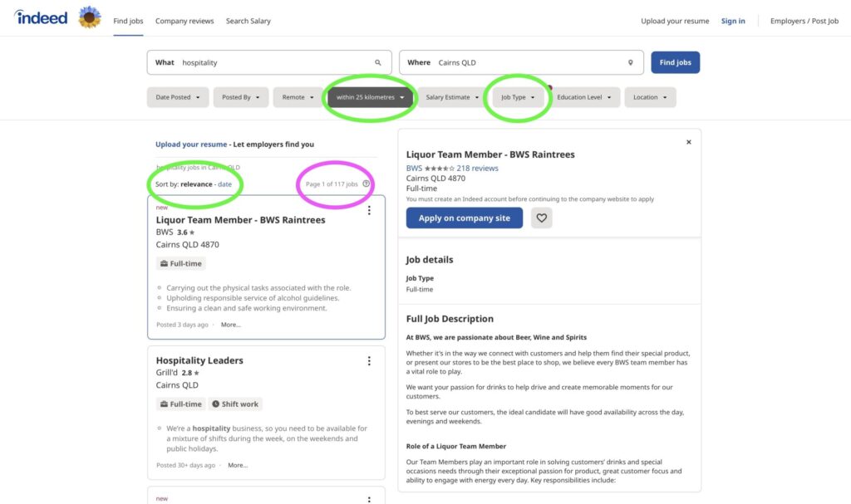Image resolution: width=851 pixels, height=504 pixels.
Task: Open the BWS company link in job details
Action: pos(414,169)
